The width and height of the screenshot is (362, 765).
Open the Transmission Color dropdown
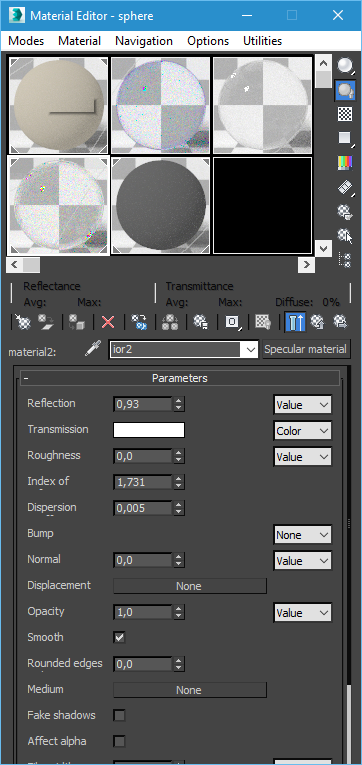pyautogui.click(x=302, y=431)
